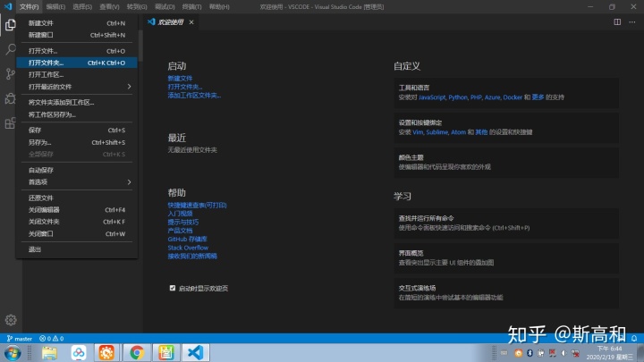
Task: Toggle 启动时显示欢迎页 checkbox
Action: click(173, 288)
